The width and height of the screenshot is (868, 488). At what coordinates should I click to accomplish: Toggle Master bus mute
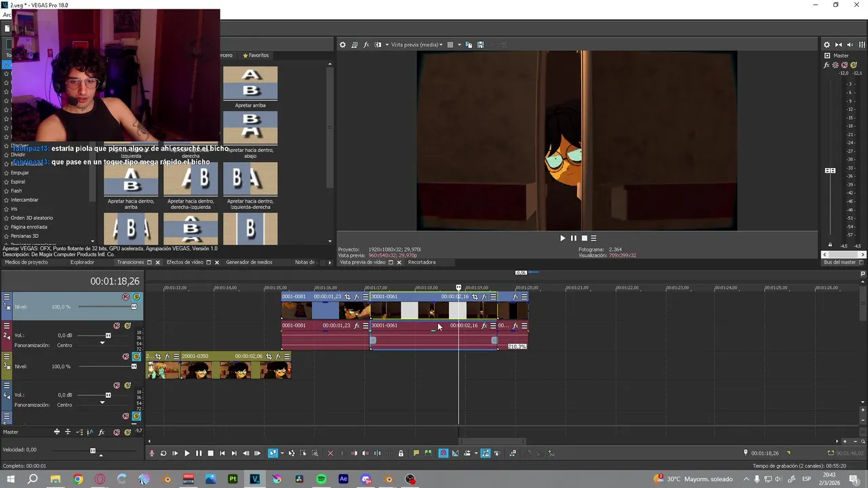point(843,65)
